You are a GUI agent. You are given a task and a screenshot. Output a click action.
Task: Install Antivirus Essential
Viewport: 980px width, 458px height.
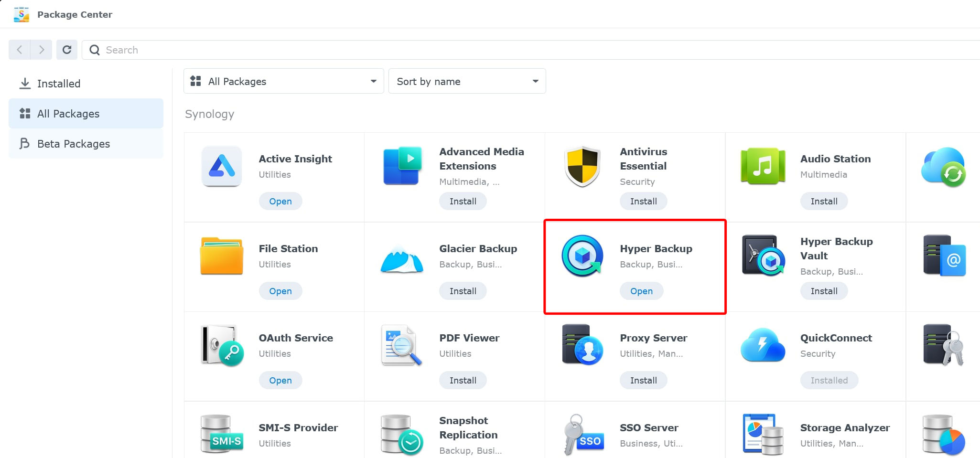click(644, 201)
